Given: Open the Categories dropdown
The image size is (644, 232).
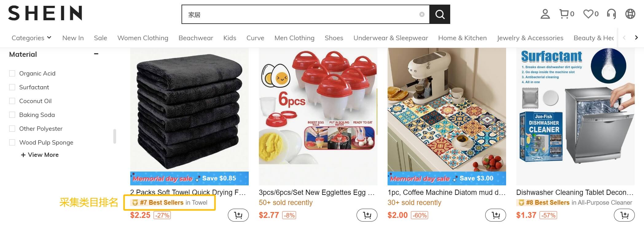Looking at the screenshot, I should pos(31,38).
